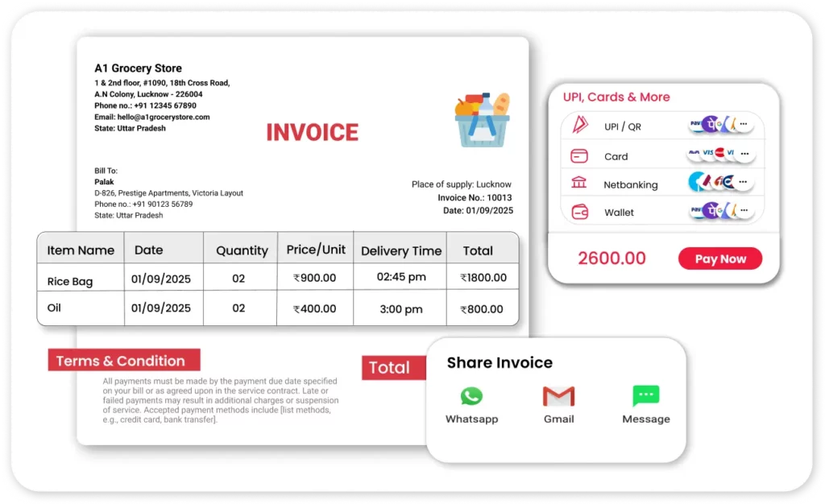Select the Card payment icon

[x=579, y=156]
